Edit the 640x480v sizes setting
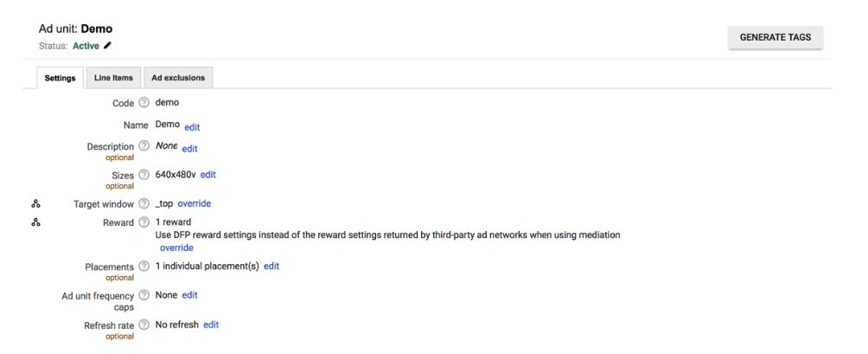This screenshot has height=354, width=868. click(208, 175)
